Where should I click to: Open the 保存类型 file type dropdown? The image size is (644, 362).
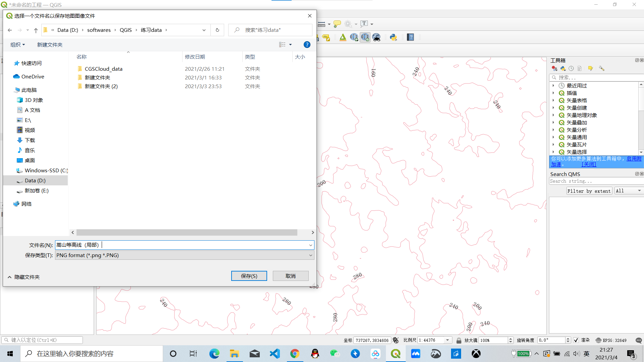point(310,255)
